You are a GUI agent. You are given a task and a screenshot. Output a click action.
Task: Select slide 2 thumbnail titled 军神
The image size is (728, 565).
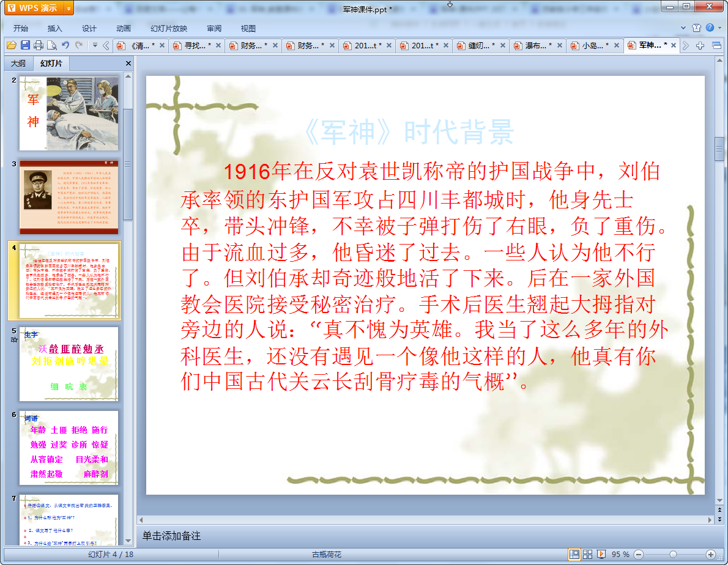pyautogui.click(x=69, y=114)
